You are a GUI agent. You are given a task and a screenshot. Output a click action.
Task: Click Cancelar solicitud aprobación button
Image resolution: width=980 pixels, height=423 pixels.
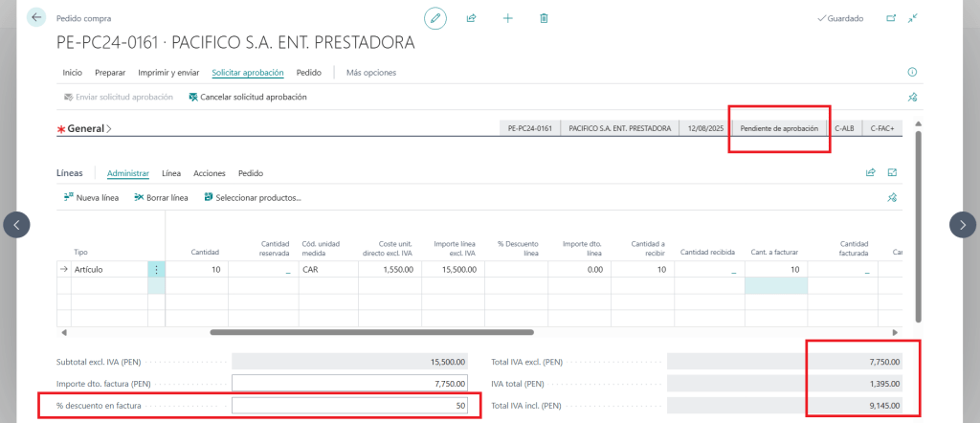(248, 97)
